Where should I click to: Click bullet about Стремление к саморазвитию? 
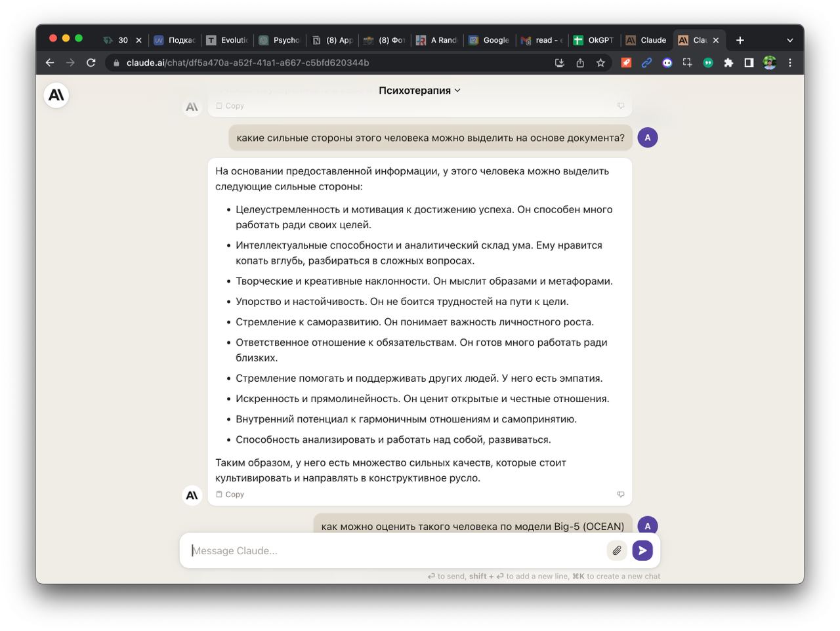coord(415,322)
